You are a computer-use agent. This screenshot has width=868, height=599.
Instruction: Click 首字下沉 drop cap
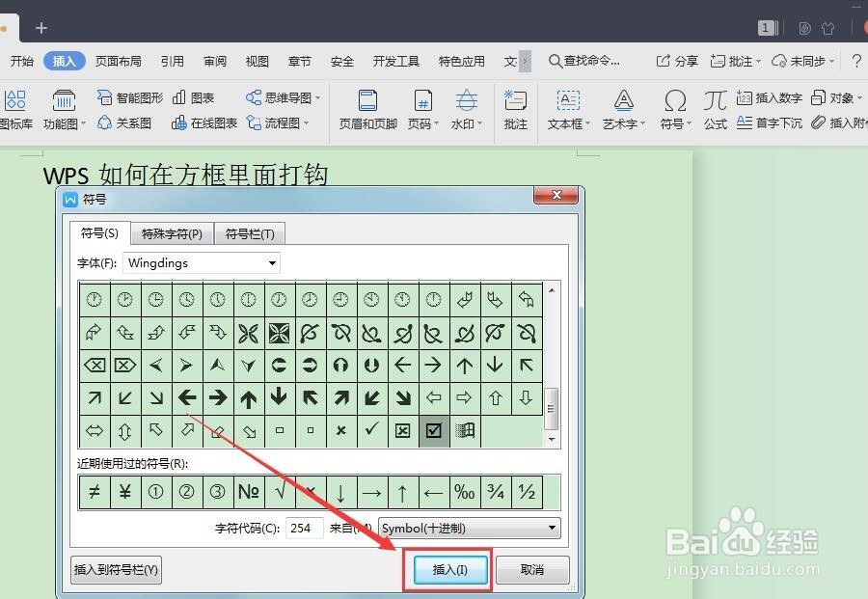click(x=770, y=123)
